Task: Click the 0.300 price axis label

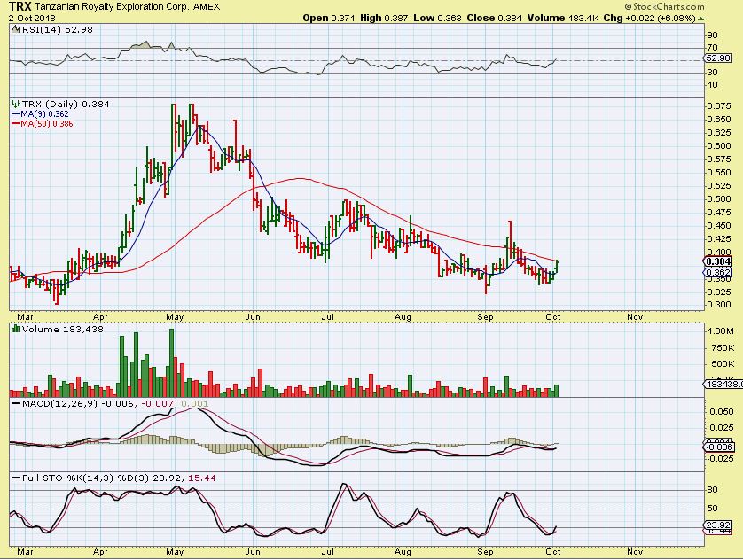Action: pos(719,305)
